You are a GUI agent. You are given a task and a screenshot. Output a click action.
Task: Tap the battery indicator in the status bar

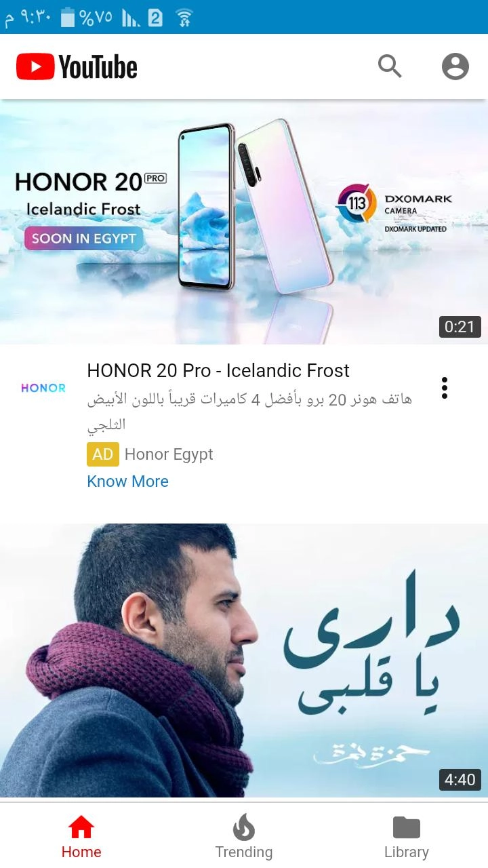(68, 17)
